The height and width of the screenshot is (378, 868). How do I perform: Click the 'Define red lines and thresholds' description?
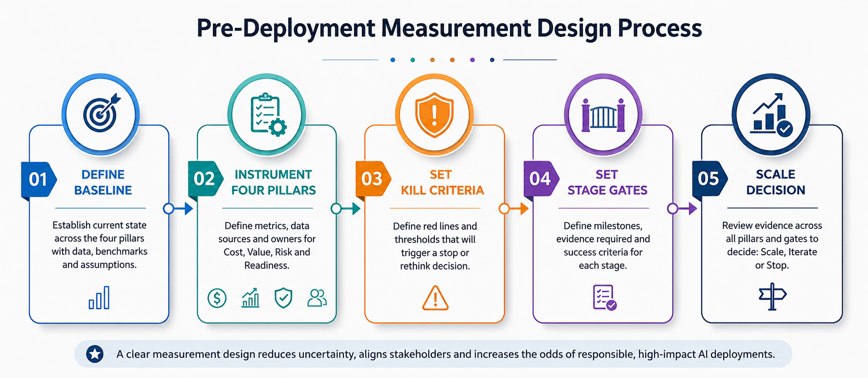435,246
